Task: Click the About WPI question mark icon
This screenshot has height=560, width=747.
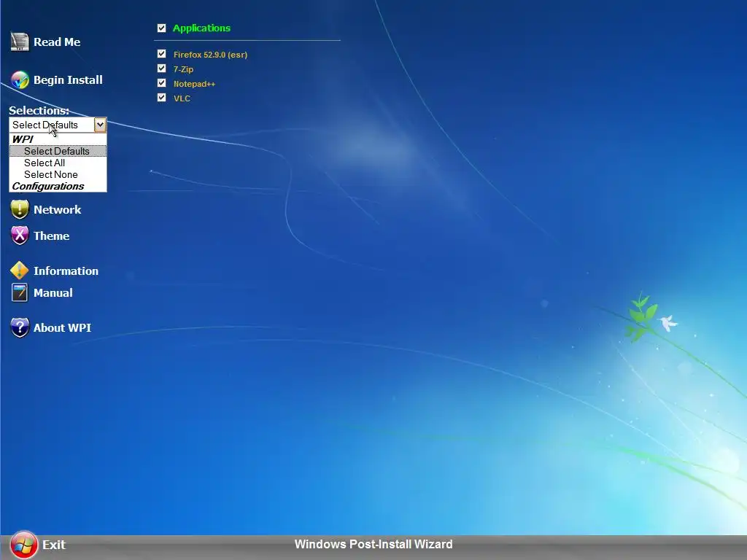Action: tap(20, 327)
